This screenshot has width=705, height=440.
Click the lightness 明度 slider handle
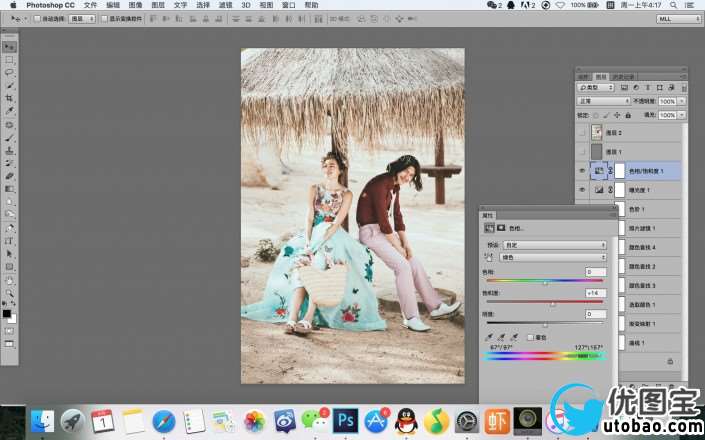pyautogui.click(x=545, y=325)
